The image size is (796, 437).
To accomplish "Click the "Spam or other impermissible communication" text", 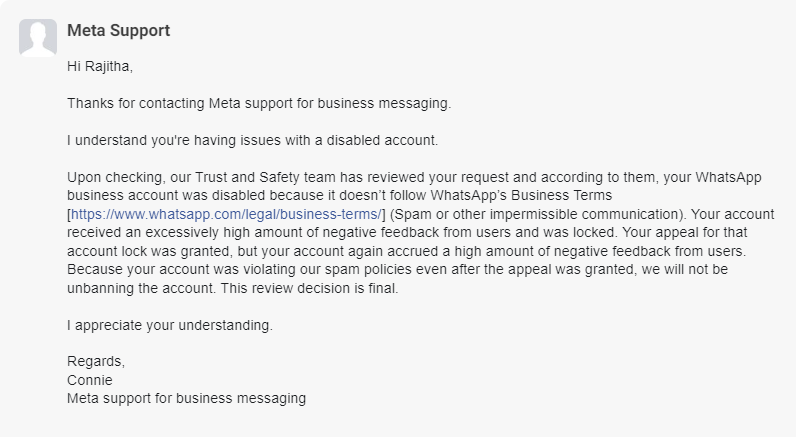I will tap(532, 215).
